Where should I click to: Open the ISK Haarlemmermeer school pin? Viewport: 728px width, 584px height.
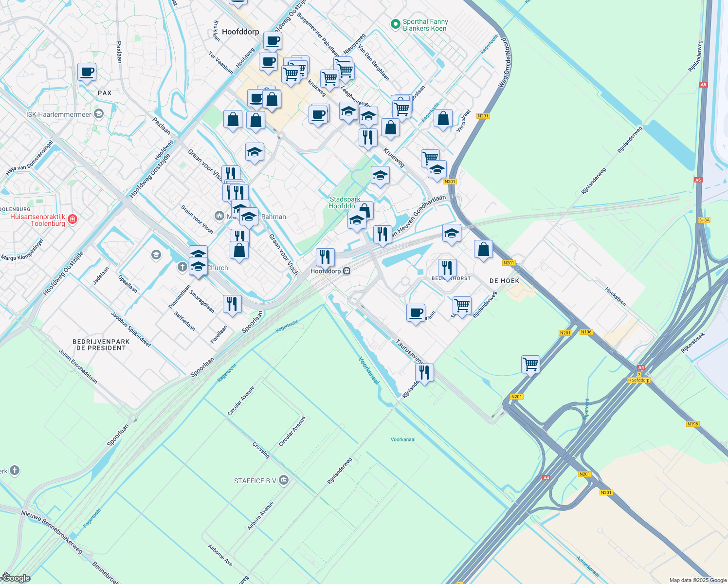tap(99, 114)
